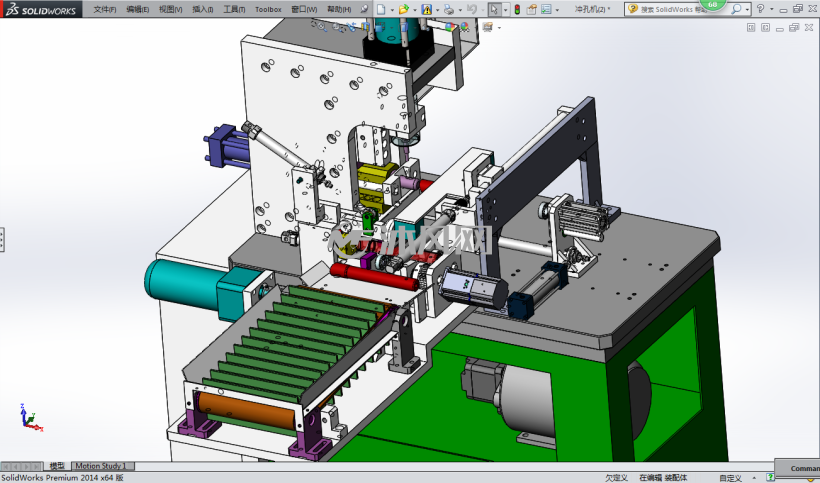Screen dimensions: 820x483
Task: Switch to the 模型 tab
Action: 57,466
